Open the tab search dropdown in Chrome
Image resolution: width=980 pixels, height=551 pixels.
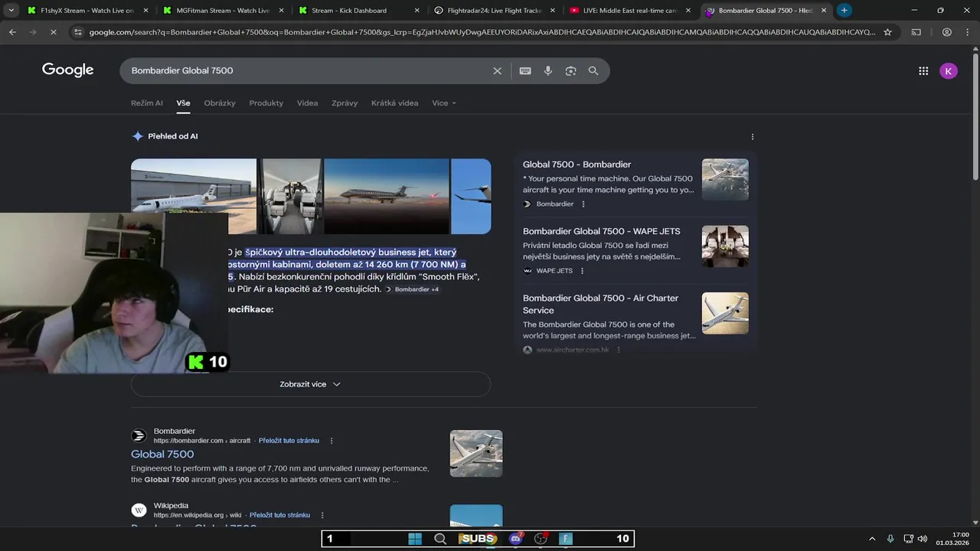pos(11,11)
